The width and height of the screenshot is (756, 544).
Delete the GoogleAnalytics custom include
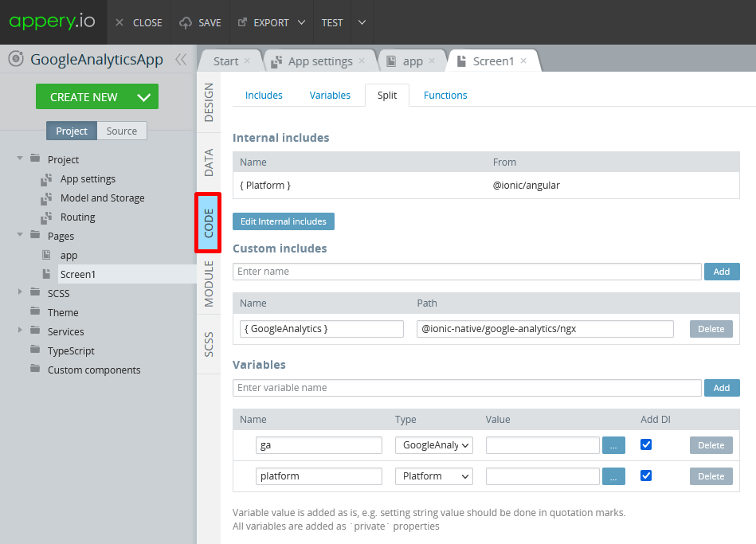coord(711,329)
